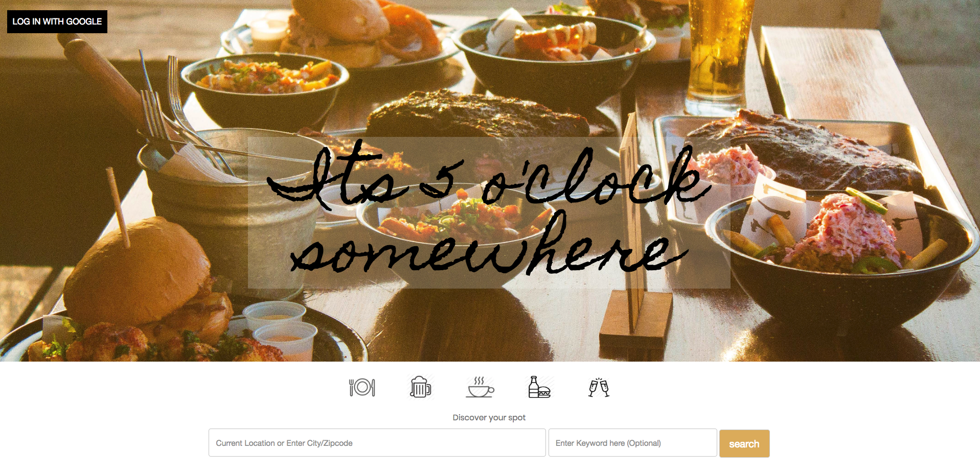Select the bottle and burger icon

[x=539, y=387]
